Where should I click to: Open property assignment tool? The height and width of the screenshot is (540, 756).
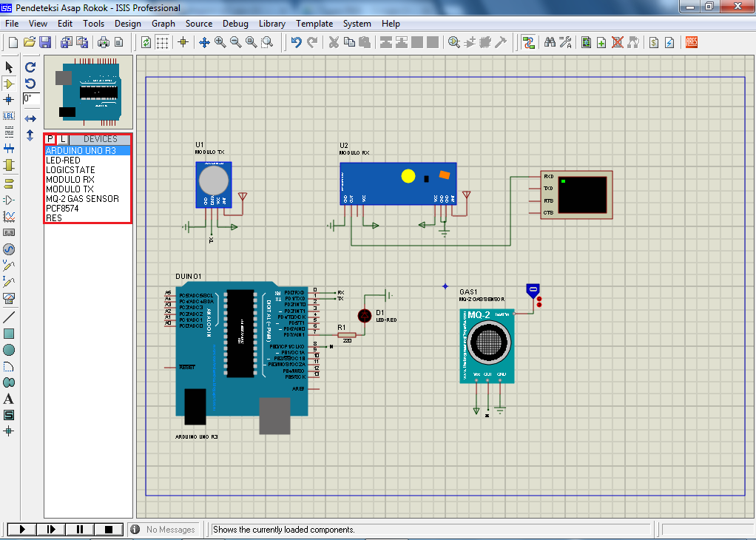pos(566,42)
